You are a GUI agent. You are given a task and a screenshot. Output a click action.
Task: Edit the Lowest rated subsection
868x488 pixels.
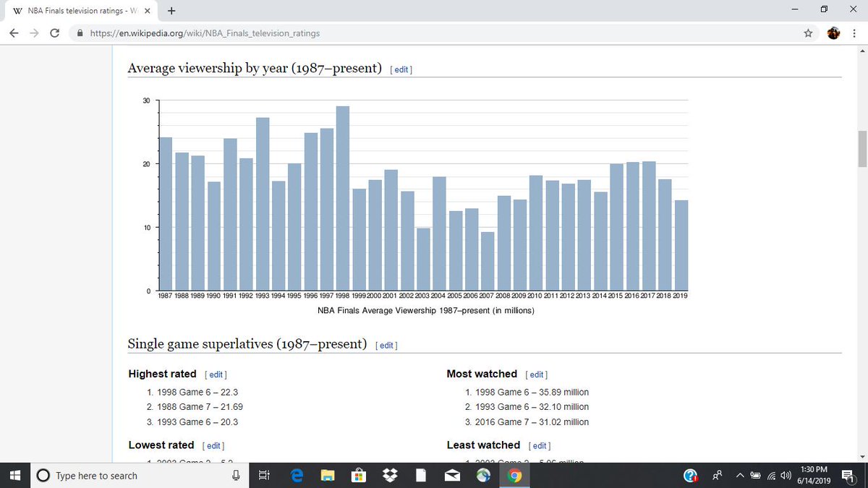point(213,445)
